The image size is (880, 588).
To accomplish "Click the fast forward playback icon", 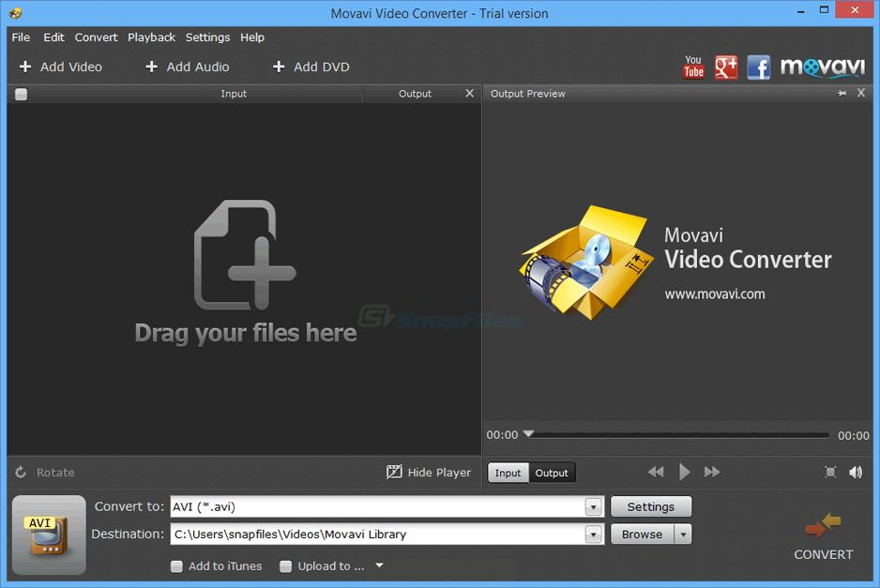I will pos(712,473).
